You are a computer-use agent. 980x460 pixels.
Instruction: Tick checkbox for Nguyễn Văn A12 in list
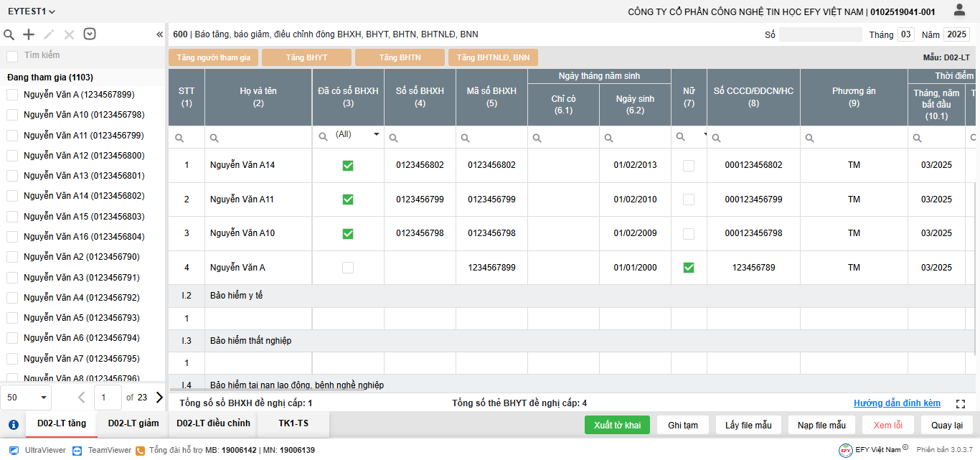[12, 156]
